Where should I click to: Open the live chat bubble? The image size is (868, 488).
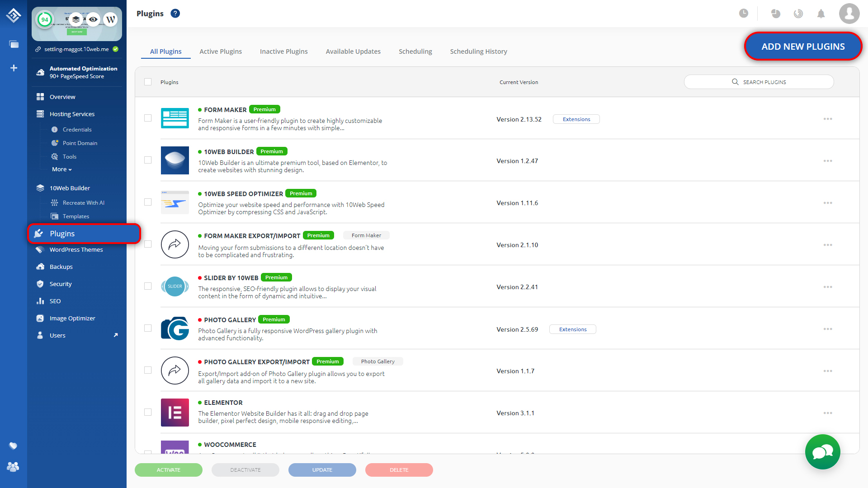click(822, 452)
